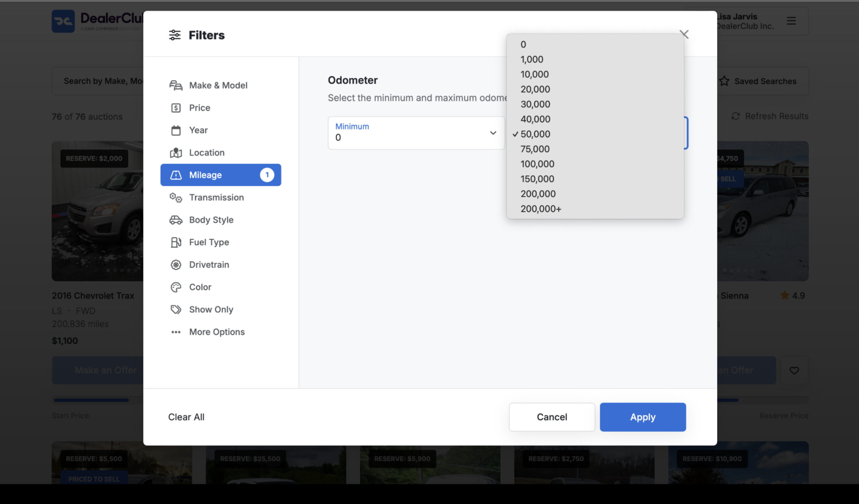Select checked 50,000 option in list

point(595,134)
